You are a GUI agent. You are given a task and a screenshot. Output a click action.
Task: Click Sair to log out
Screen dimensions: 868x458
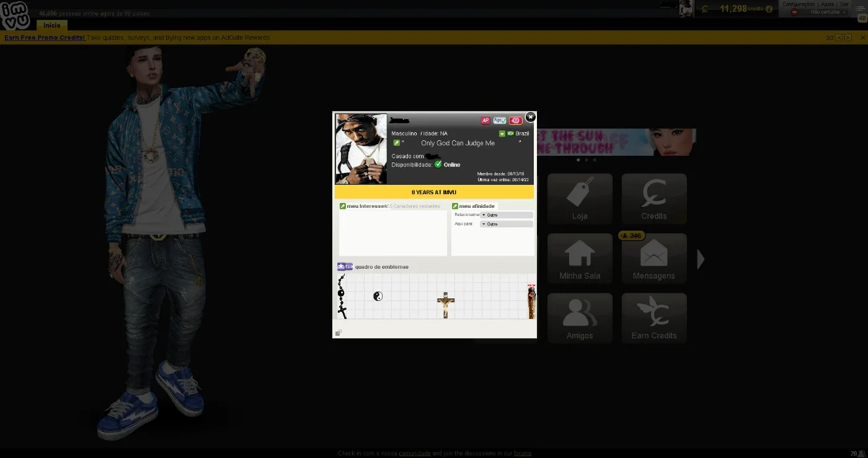[x=844, y=4]
